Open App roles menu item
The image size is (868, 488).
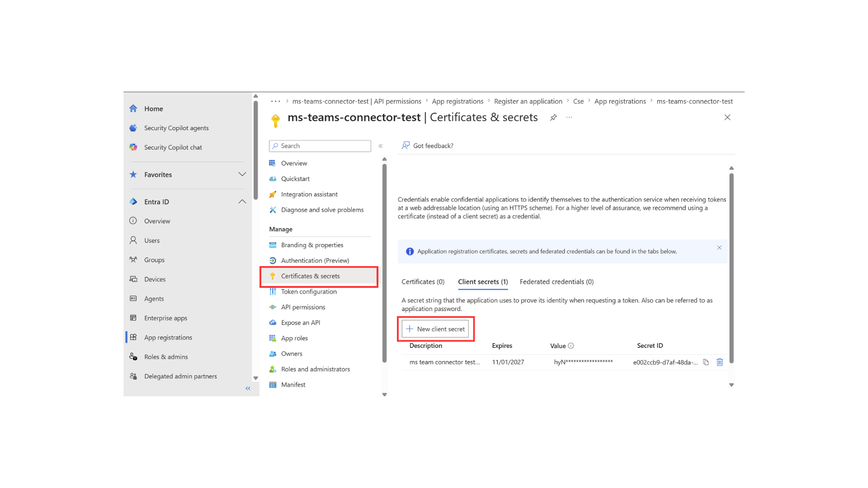[294, 338]
